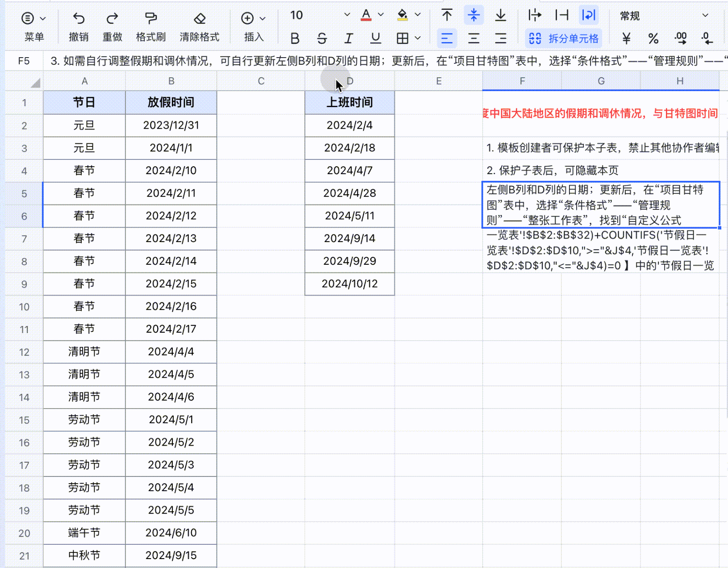Screen dimensions: 728x568
Task: Expand the font color dropdown arrow
Action: tap(381, 15)
